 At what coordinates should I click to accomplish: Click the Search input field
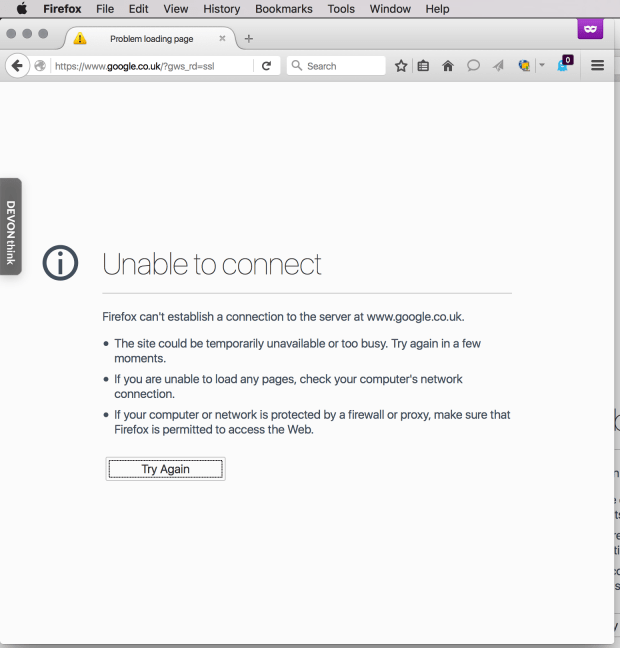[336, 66]
